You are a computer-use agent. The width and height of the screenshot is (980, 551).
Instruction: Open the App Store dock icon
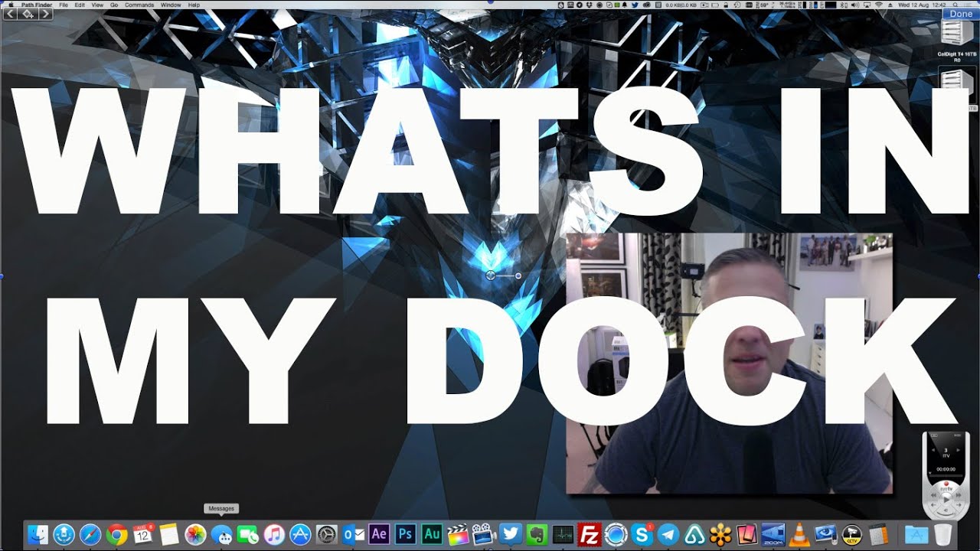click(300, 534)
